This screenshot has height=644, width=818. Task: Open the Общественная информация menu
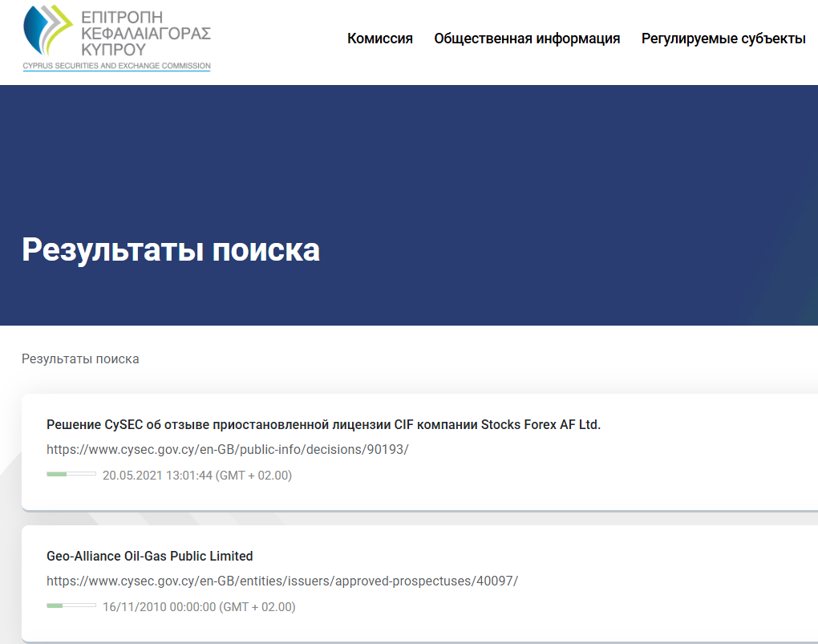[526, 38]
